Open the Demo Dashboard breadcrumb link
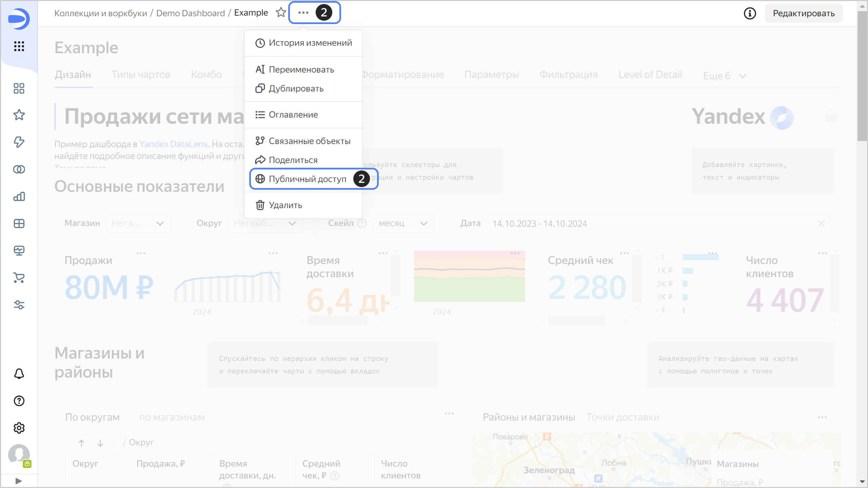Viewport: 868px width, 488px height. tap(190, 13)
